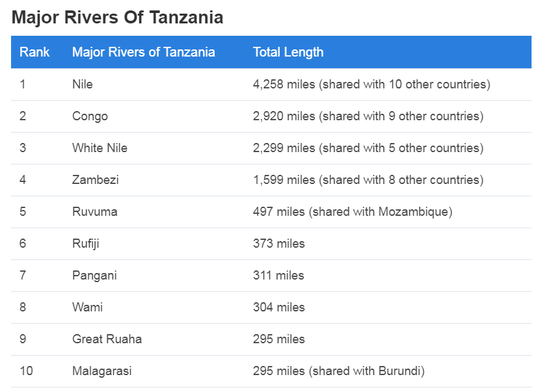Select the Pangani river cell
540x392 pixels.
(95, 276)
